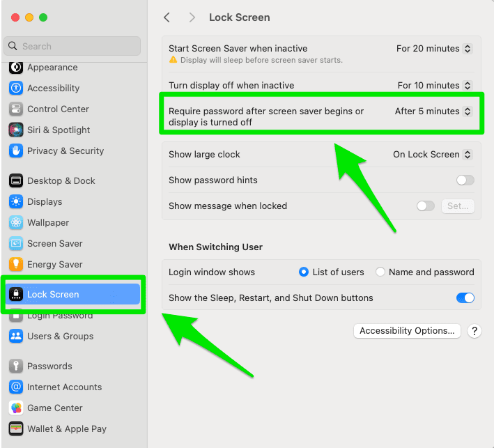494x448 pixels.
Task: Enable the Show password hints switch
Action: pyautogui.click(x=465, y=180)
